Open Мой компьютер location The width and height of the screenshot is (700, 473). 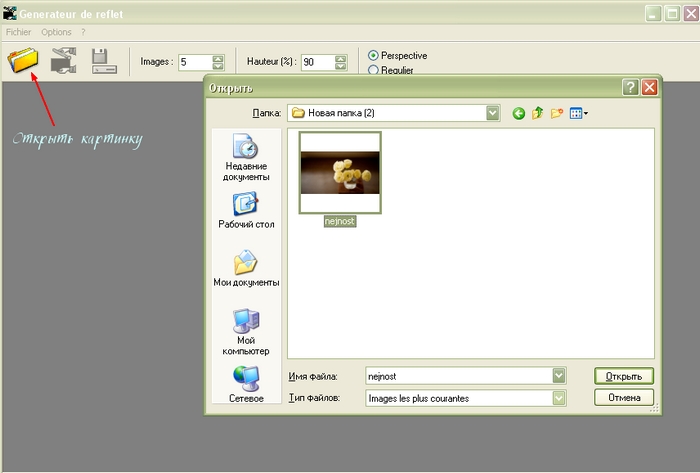click(x=246, y=332)
